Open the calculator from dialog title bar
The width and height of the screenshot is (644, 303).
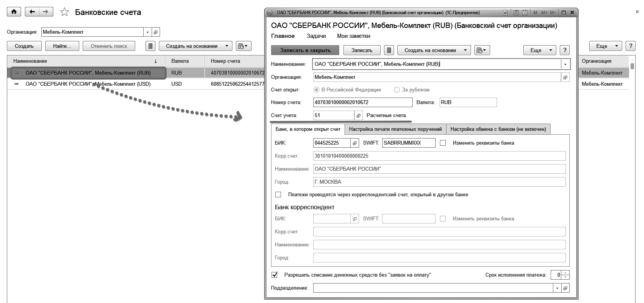coord(516,13)
